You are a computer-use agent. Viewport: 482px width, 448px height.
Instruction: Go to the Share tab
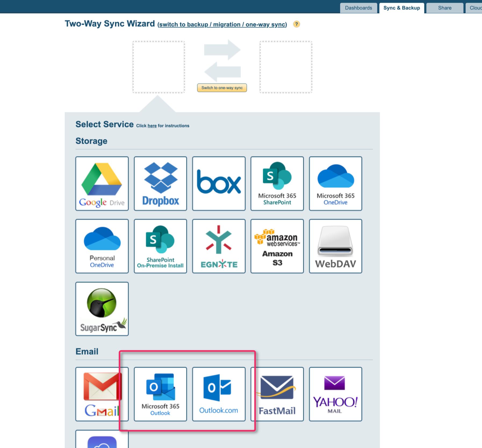445,8
